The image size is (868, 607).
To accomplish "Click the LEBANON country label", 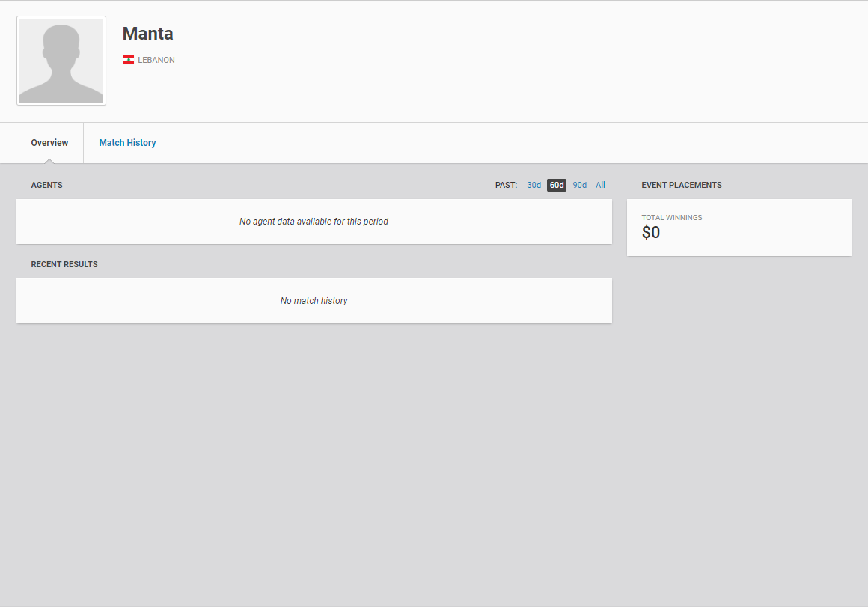I will point(156,60).
